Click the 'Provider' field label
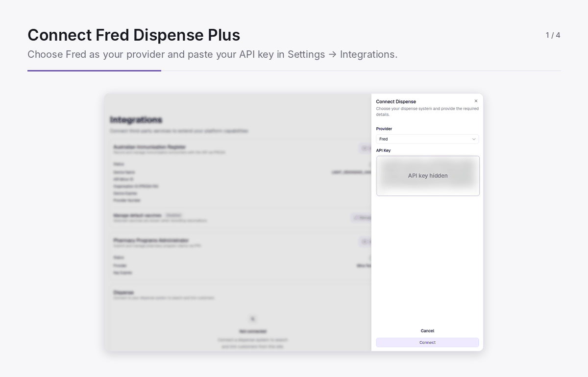This screenshot has width=588, height=377. tap(384, 129)
